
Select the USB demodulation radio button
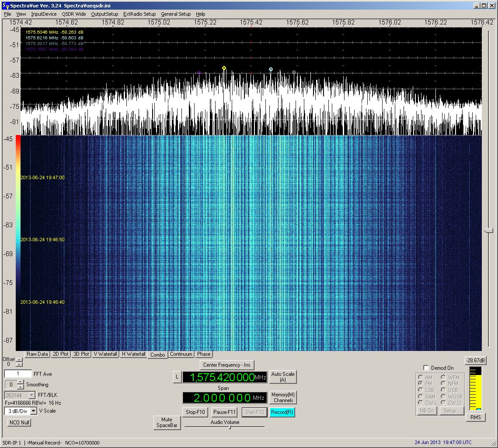(444, 390)
